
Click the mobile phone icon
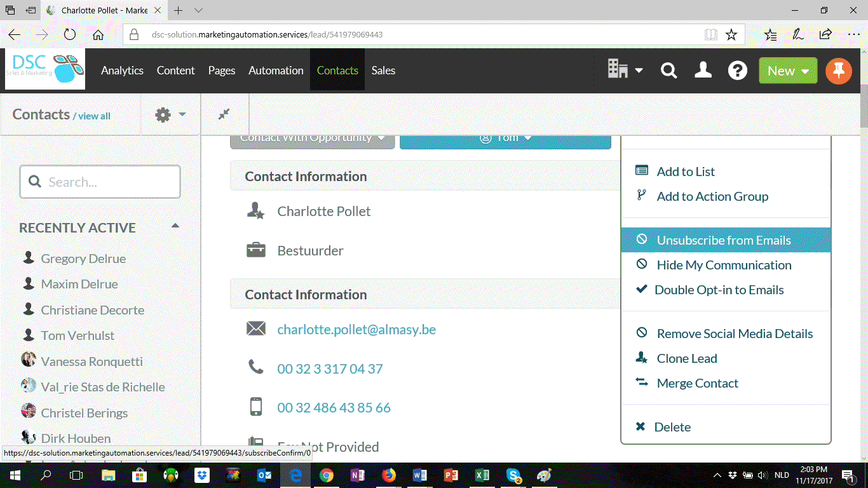tap(256, 407)
